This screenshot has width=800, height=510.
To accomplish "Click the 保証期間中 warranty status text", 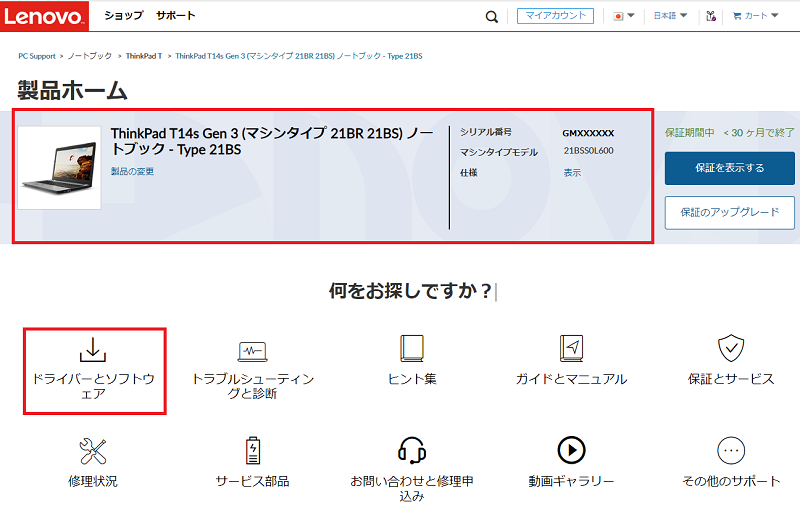I will click(x=689, y=133).
